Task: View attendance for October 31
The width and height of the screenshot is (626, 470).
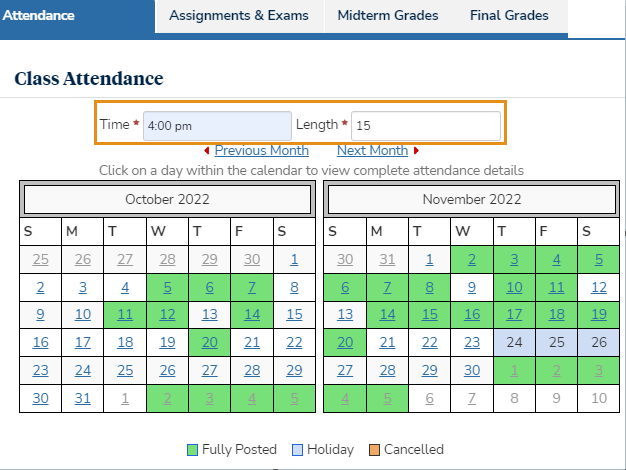Action: [x=83, y=398]
